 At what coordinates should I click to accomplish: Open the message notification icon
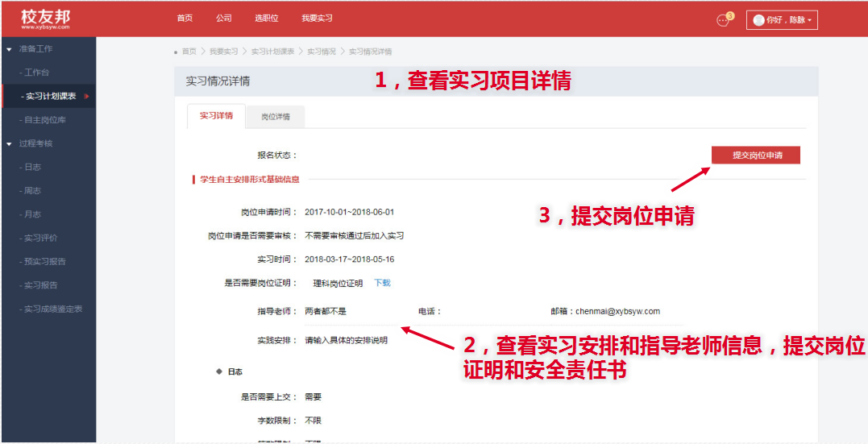pos(723,20)
